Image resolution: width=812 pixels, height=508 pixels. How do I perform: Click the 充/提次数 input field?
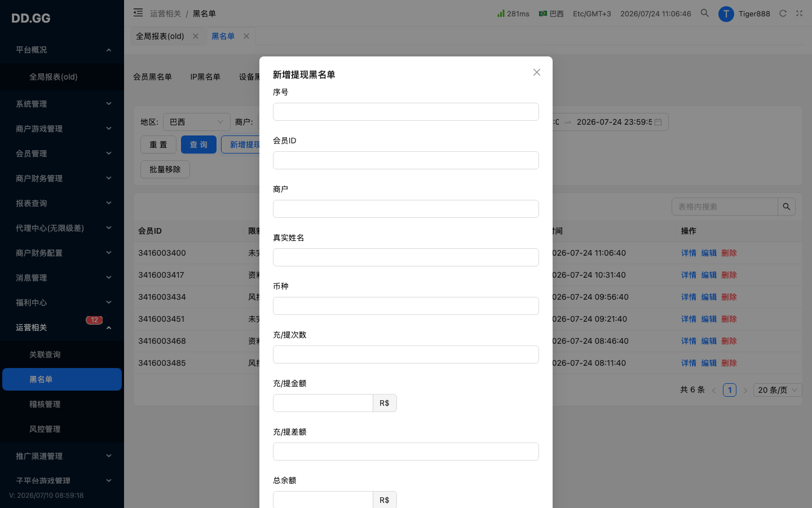pyautogui.click(x=406, y=354)
